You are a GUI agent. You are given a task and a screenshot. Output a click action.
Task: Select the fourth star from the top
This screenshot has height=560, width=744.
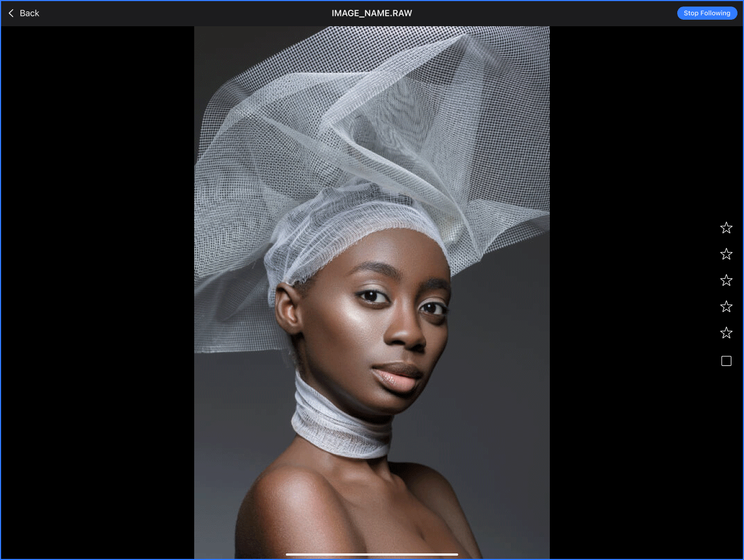pos(726,306)
